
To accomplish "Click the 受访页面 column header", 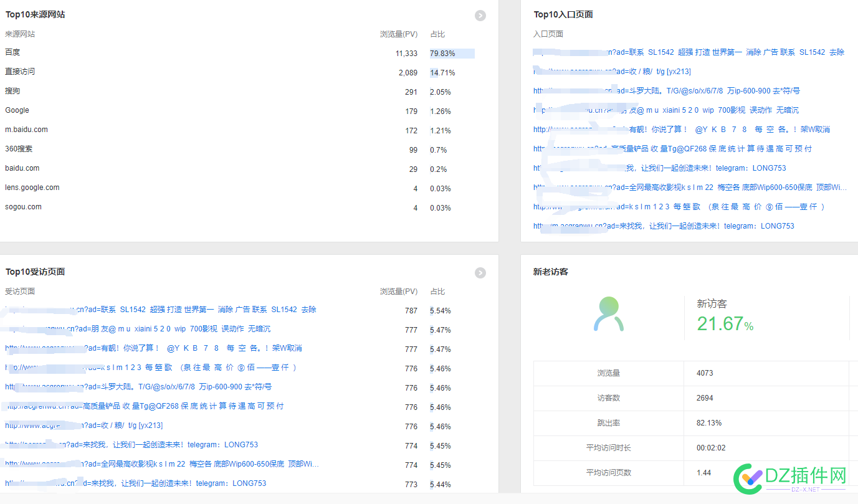I will coord(20,292).
